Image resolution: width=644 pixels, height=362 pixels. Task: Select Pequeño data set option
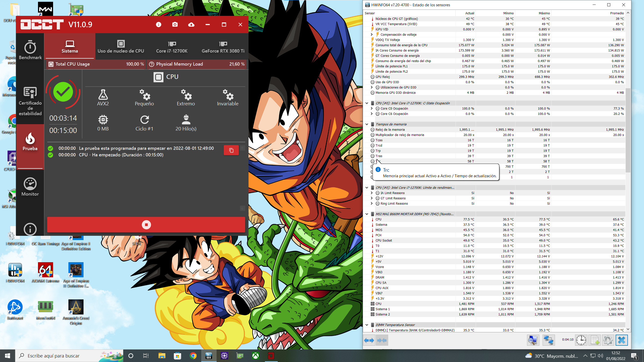(144, 98)
